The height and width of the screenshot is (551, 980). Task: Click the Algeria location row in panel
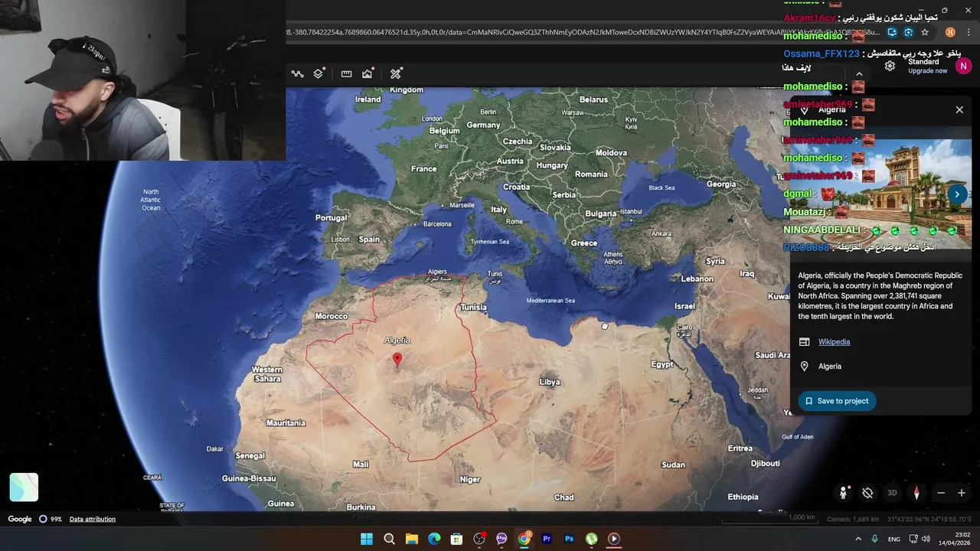click(x=880, y=367)
